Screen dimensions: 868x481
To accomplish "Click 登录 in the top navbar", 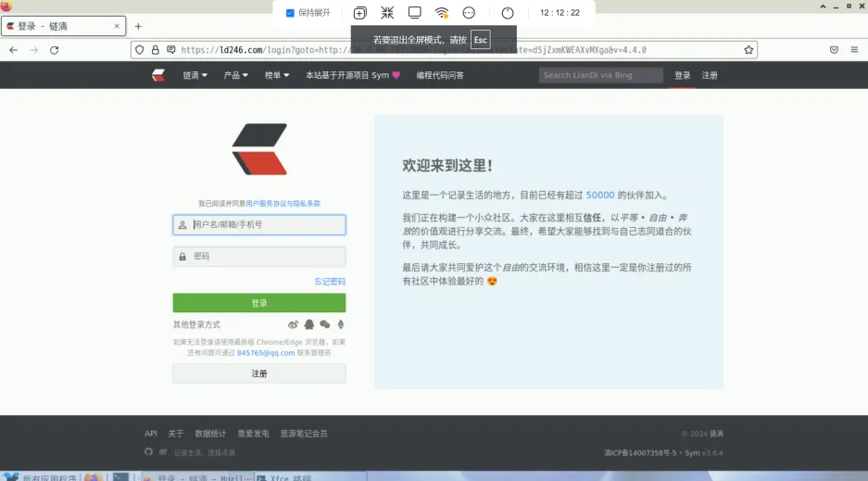I will point(683,75).
